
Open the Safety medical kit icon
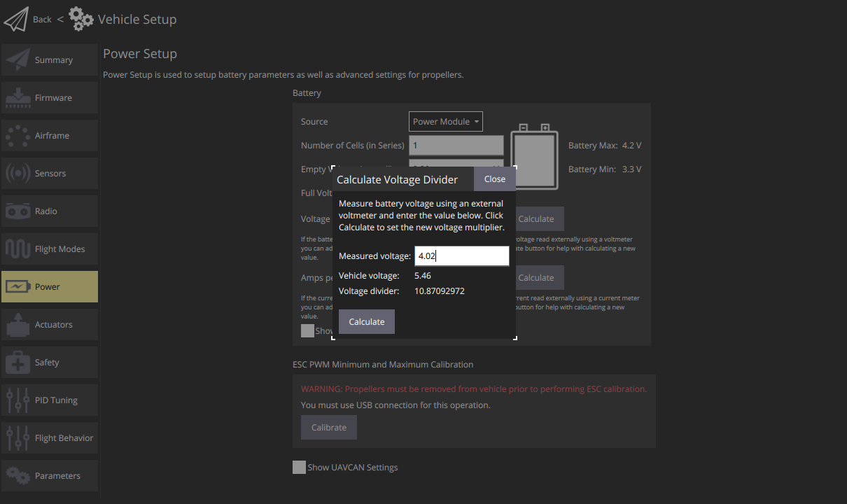17,363
